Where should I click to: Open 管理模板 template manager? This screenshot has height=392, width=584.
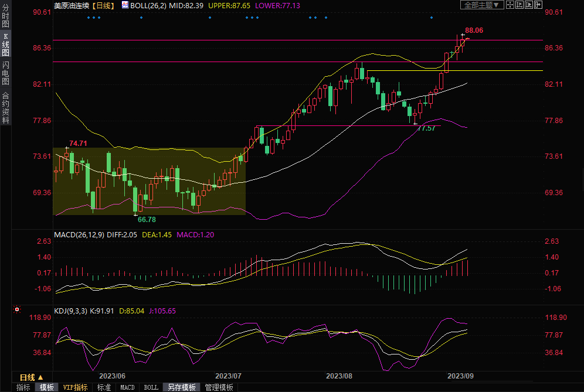click(x=219, y=387)
